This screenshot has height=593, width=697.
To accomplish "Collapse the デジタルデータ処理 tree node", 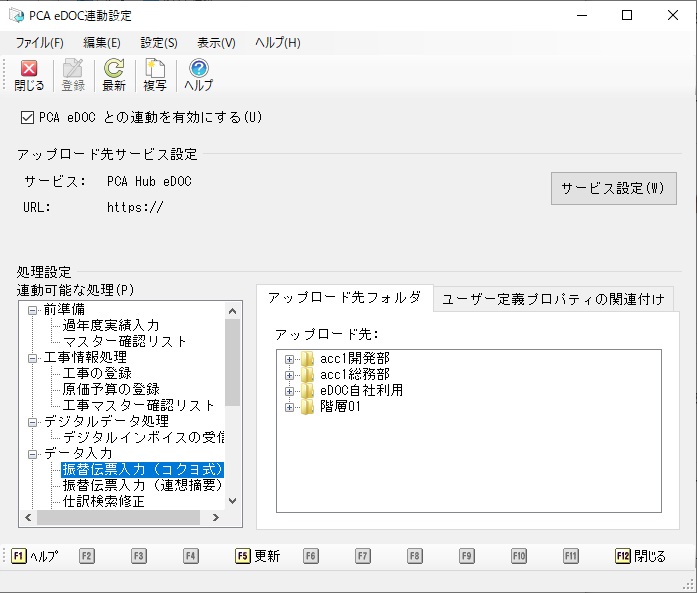I will click(x=32, y=422).
